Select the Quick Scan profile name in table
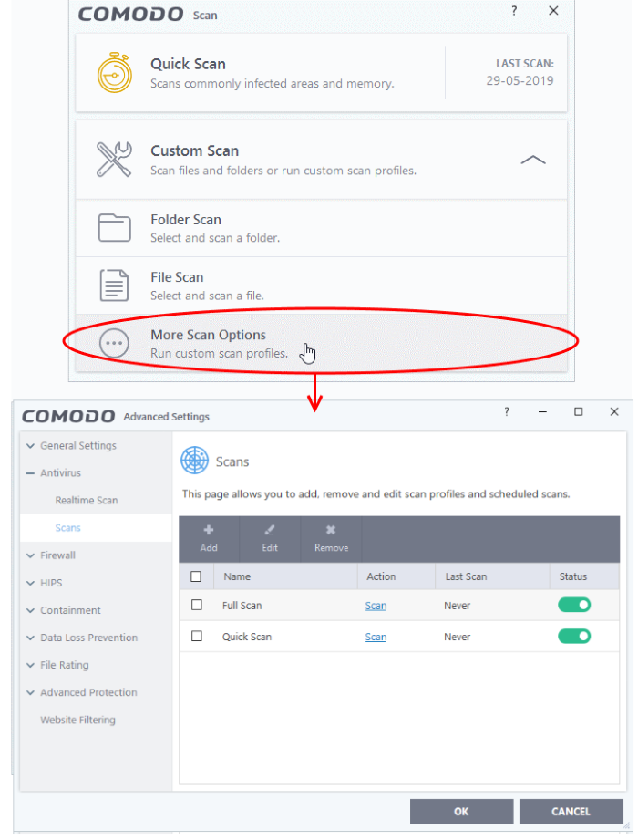This screenshot has width=638, height=840. (x=247, y=637)
